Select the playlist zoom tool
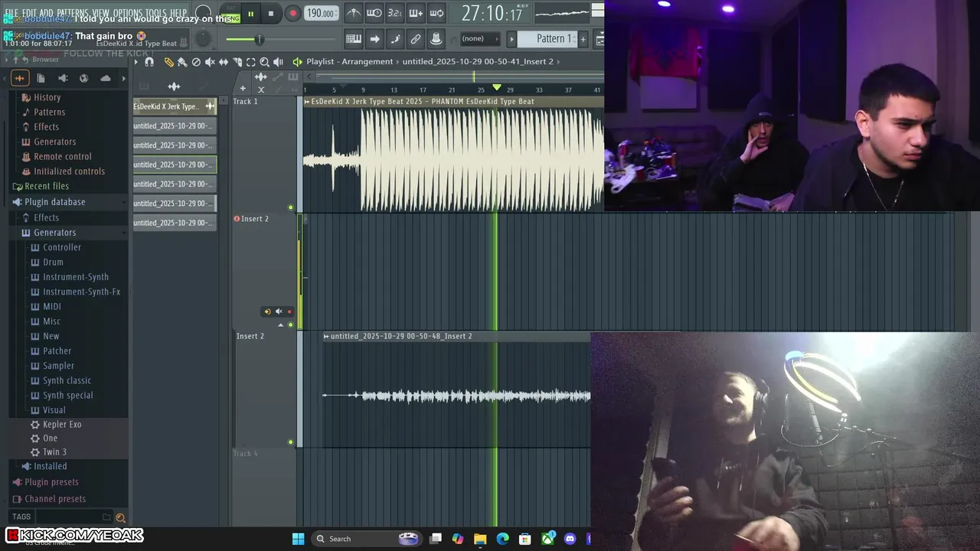Screen dimensions: 980x551 (265, 62)
